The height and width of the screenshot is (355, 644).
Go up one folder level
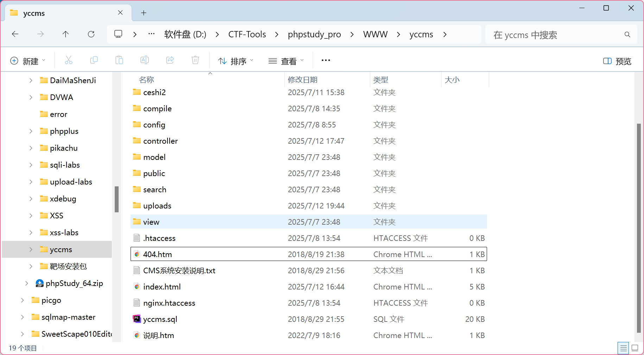tap(66, 34)
